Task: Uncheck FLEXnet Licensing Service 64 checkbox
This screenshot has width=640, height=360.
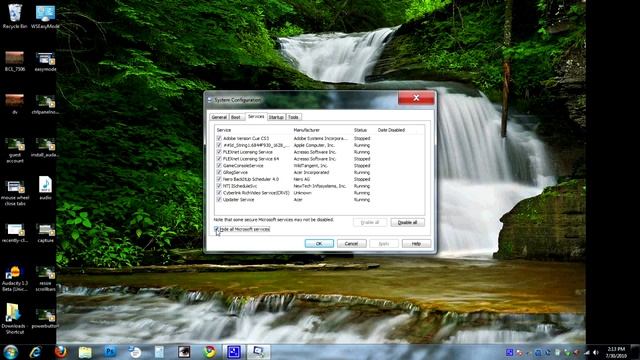Action: tap(219, 159)
